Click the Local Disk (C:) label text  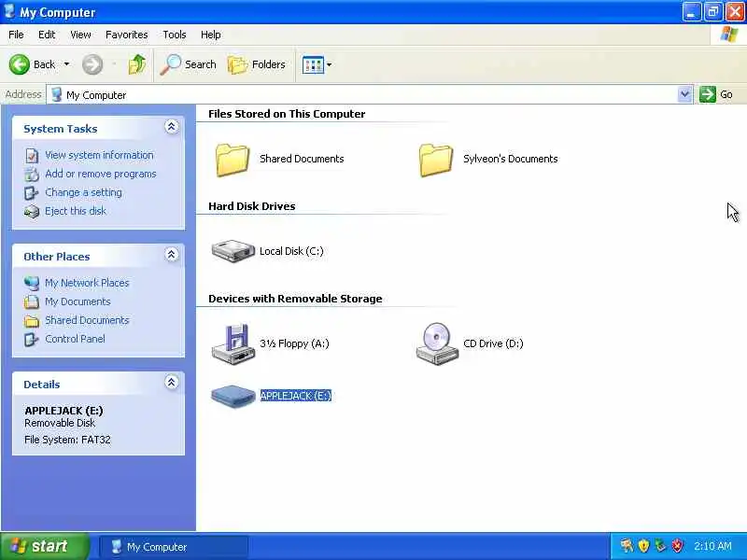pos(291,251)
